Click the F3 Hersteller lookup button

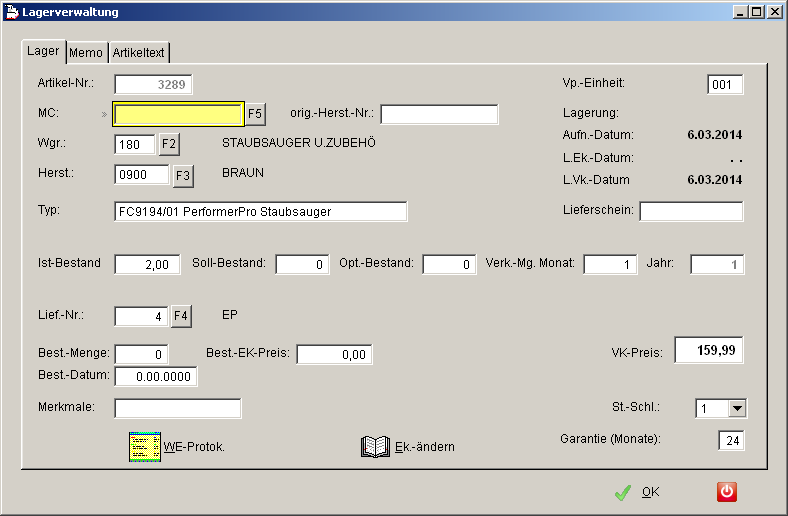183,176
